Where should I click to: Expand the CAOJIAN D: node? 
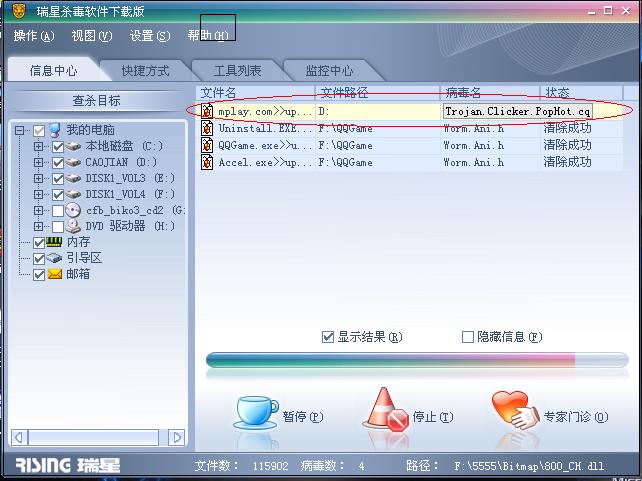point(38,163)
